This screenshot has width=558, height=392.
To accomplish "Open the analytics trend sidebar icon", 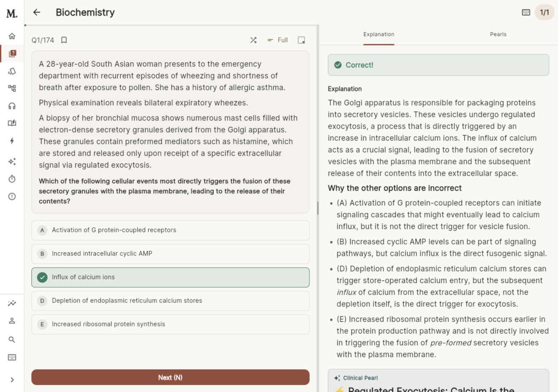I will point(12,304).
